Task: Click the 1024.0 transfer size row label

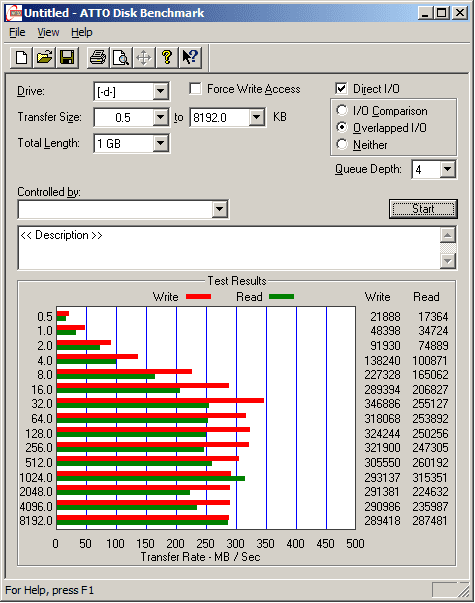Action: click(x=36, y=478)
